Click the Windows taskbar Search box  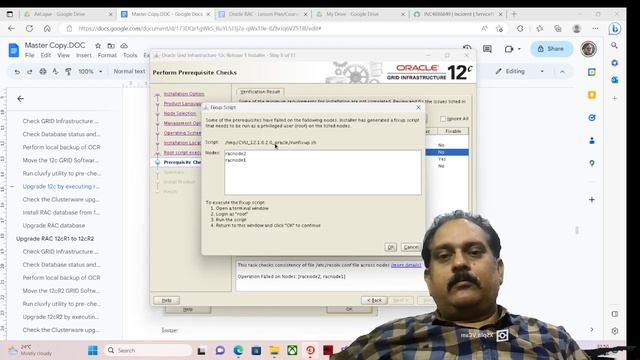click(148, 350)
